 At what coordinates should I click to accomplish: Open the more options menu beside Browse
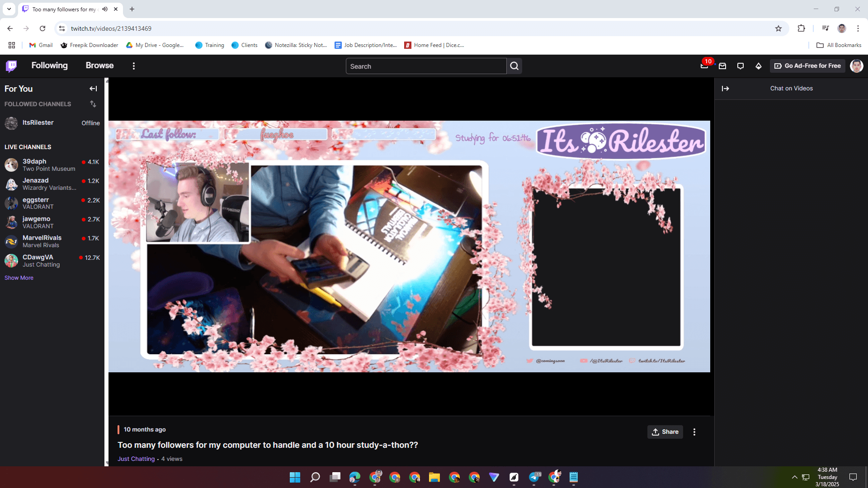pos(134,66)
